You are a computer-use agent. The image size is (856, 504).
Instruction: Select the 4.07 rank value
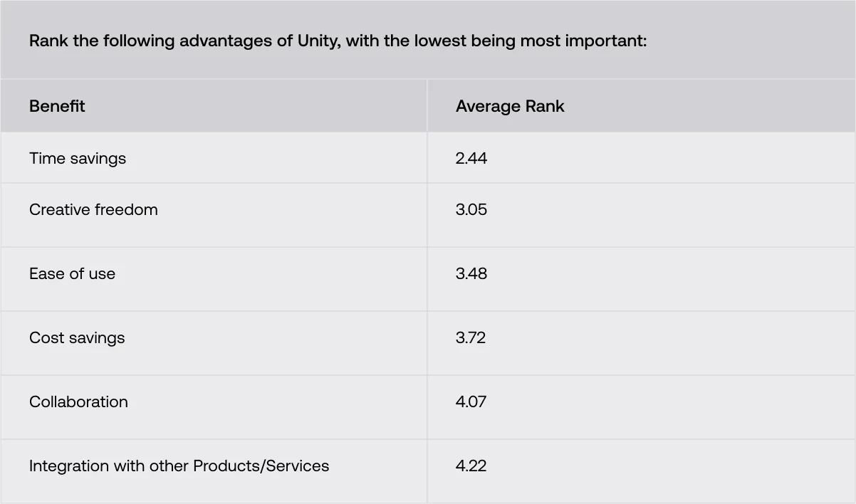471,401
